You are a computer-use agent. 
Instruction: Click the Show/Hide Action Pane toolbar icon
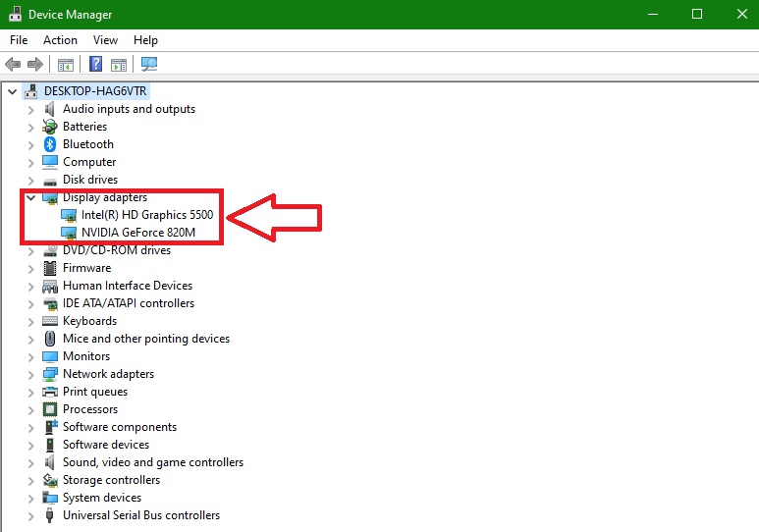pos(119,65)
